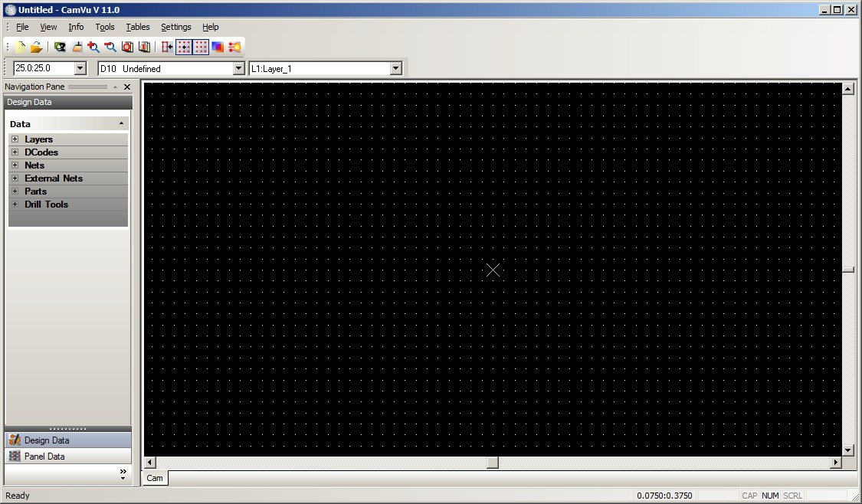The image size is (862, 504).
Task: Click the redraw brush toolbar icon
Action: [77, 47]
